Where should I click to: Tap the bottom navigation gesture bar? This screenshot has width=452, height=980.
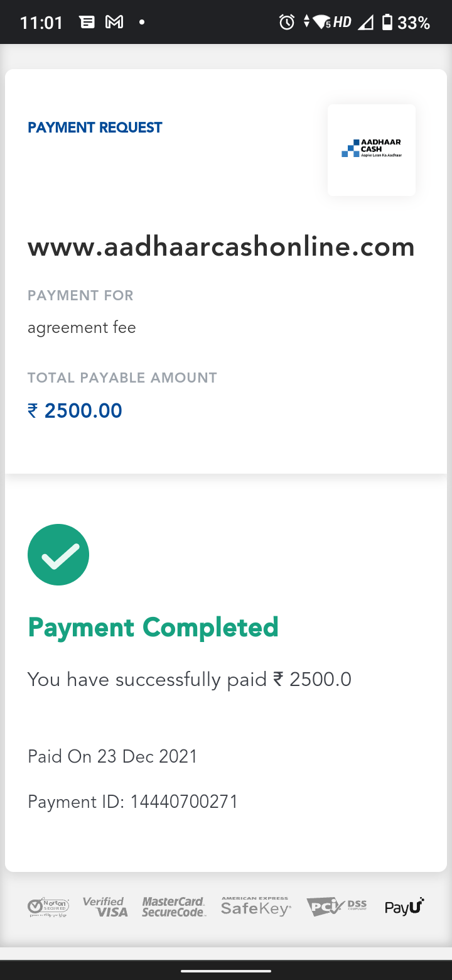(x=226, y=971)
